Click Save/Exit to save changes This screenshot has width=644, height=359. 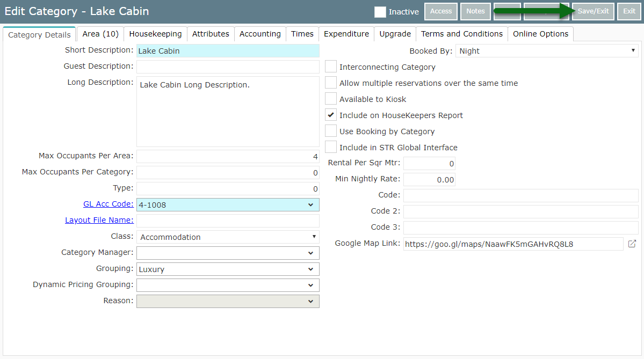tap(593, 11)
